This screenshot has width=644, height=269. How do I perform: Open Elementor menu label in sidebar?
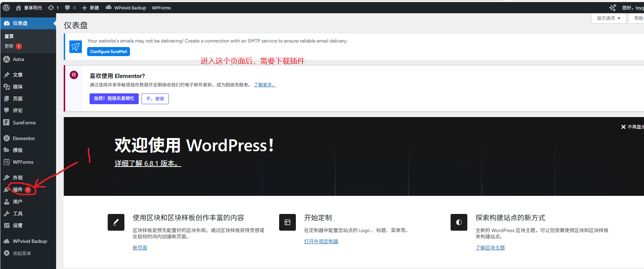click(x=24, y=138)
